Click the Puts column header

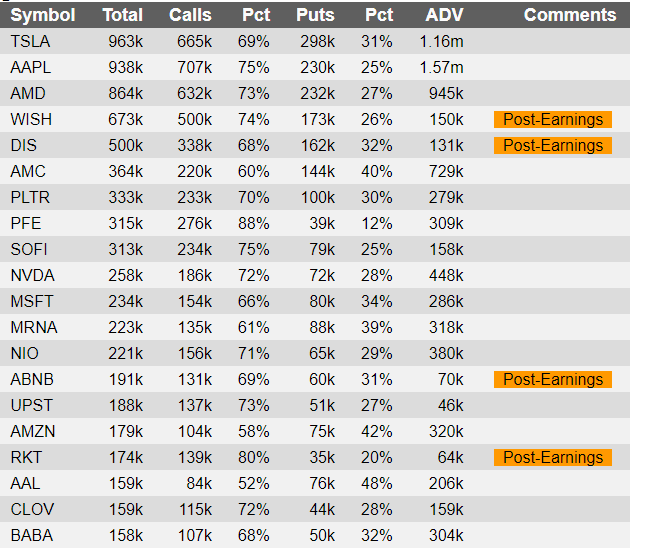[315, 15]
